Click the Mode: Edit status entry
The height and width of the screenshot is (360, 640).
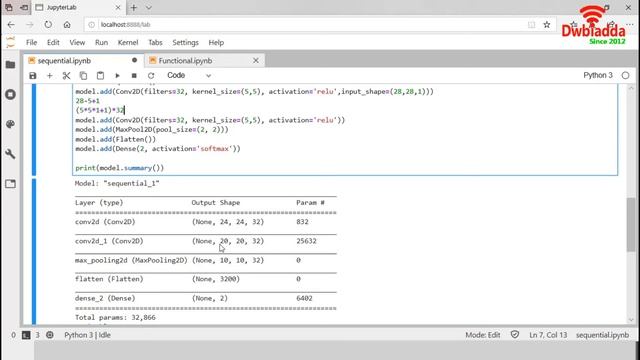click(482, 335)
